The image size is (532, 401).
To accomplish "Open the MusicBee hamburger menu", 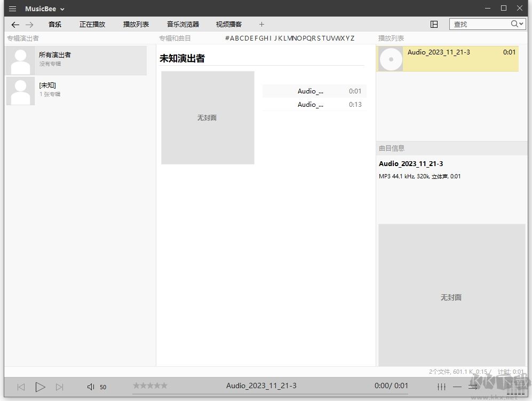I will click(12, 8).
